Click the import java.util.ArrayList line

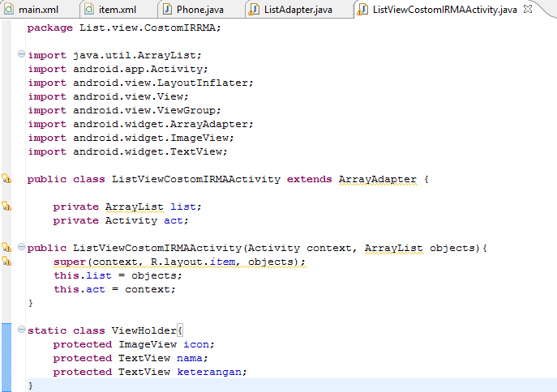(x=115, y=55)
